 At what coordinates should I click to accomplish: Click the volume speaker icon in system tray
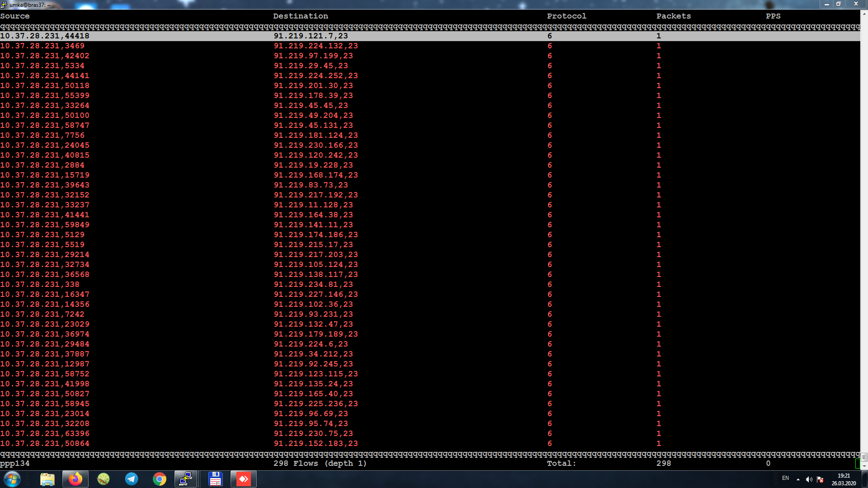pyautogui.click(x=809, y=479)
